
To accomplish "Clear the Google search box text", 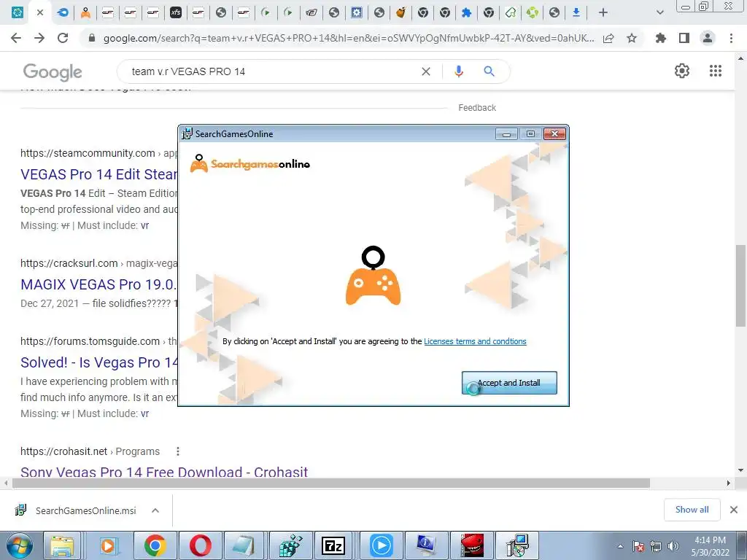I will 426,71.
